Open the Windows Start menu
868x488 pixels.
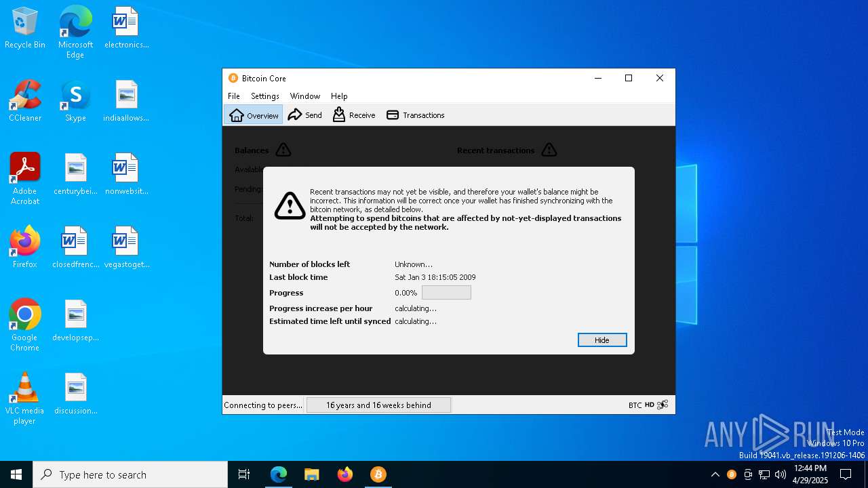16,474
